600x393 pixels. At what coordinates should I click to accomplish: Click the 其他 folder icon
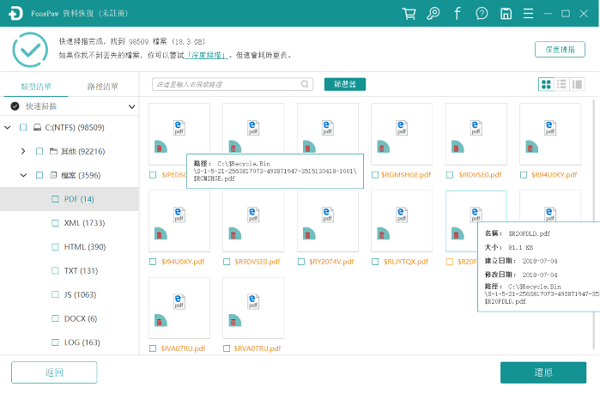point(54,152)
